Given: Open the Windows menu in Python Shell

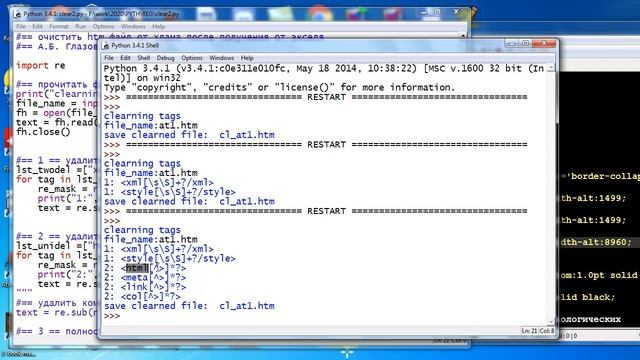Looking at the screenshot, I should point(221,58).
